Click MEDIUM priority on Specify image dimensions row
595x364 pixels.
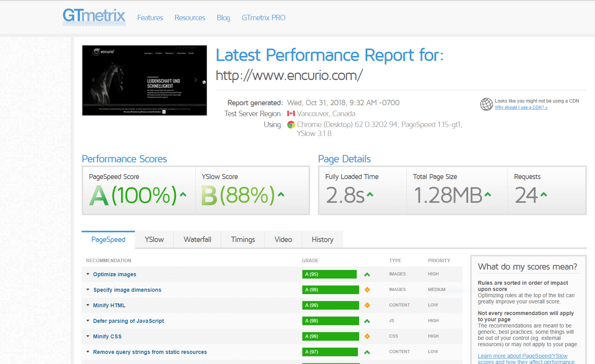tap(437, 290)
